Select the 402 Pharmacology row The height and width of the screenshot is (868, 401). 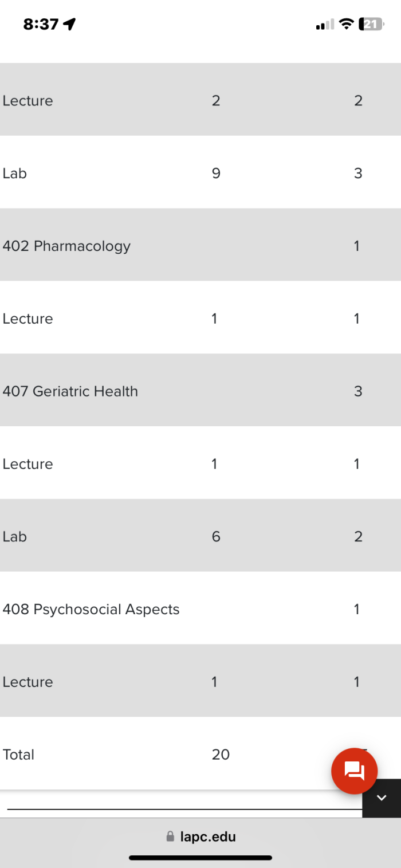click(x=66, y=246)
